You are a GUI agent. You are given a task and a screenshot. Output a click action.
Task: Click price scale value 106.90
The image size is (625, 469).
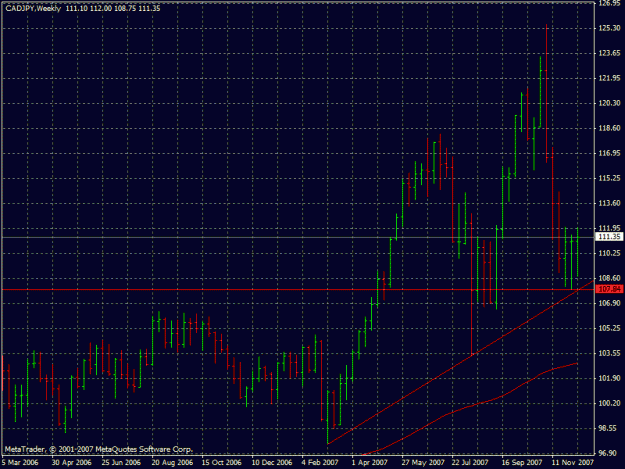pos(610,303)
